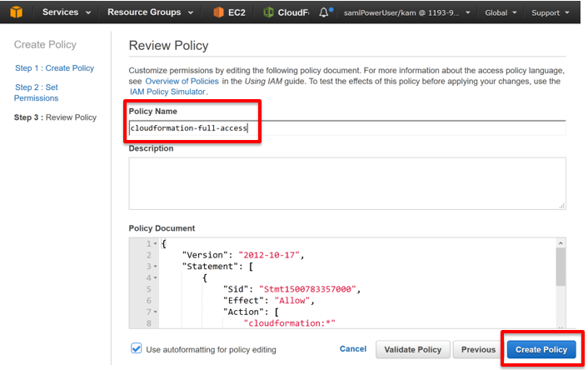The height and width of the screenshot is (370, 588).
Task: Open the IAM Policy Simulator link
Action: pyautogui.click(x=167, y=92)
